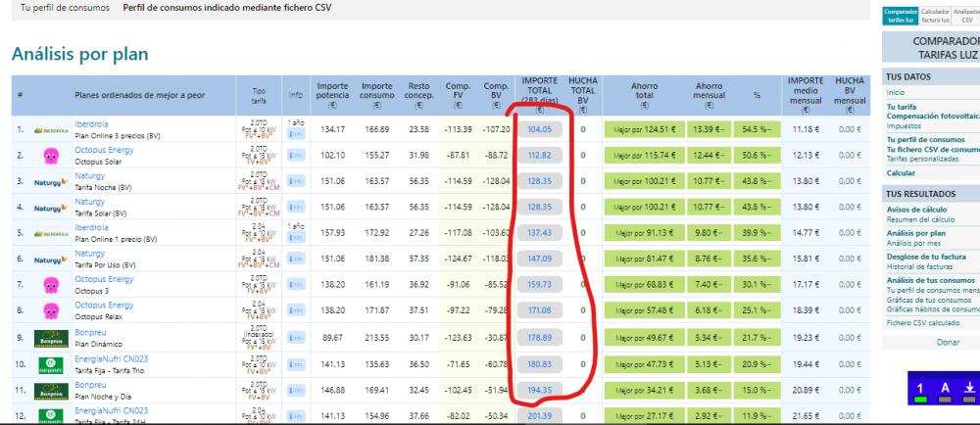Open the Info button for Bonpreu Plan Noche y Día
This screenshot has width=980, height=425.
click(x=296, y=392)
